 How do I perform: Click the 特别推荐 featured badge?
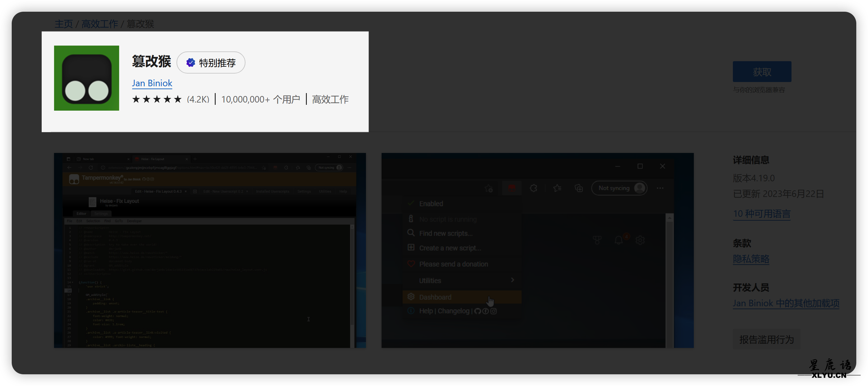(211, 62)
